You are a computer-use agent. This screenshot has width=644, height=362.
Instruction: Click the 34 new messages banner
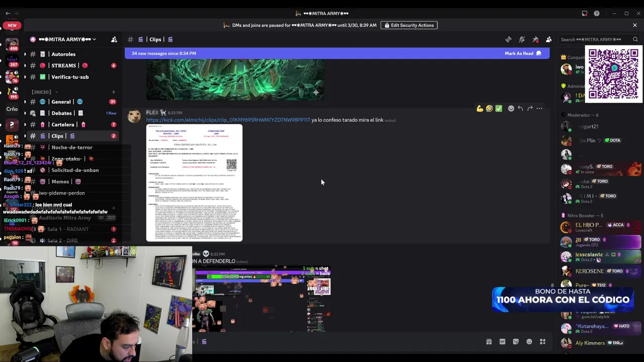[x=337, y=53]
